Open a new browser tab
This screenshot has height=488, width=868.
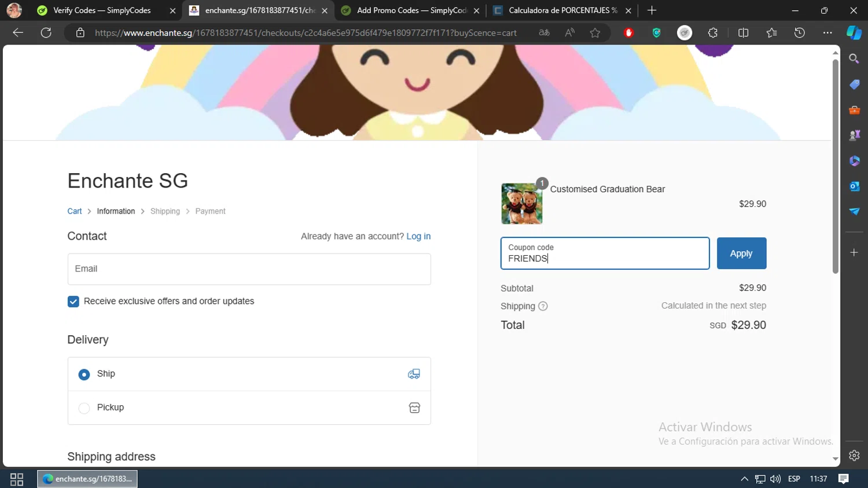652,10
